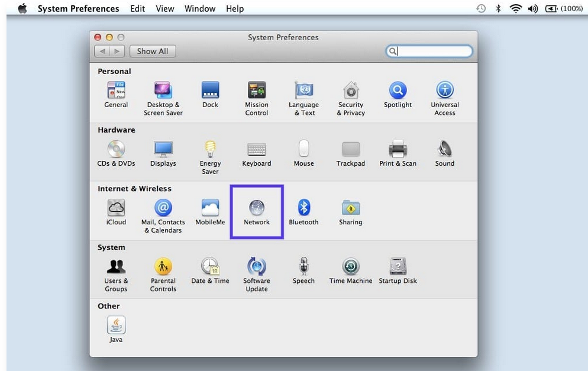Open Desktop & Screen Saver preferences
This screenshot has height=371, width=588.
point(163,98)
